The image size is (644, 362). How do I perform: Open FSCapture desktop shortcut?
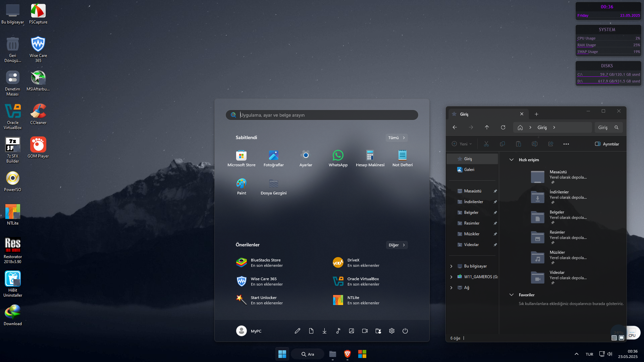[x=38, y=14]
